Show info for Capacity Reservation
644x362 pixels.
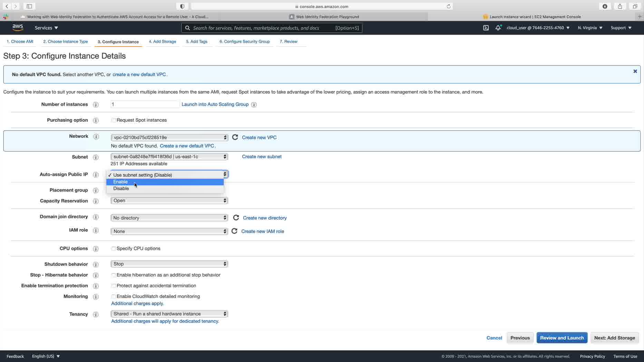click(x=96, y=201)
